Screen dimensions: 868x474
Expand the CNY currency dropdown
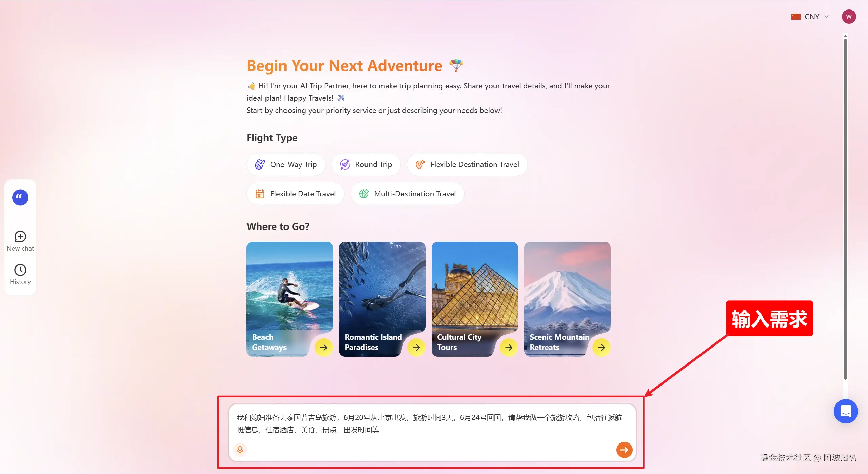(810, 17)
